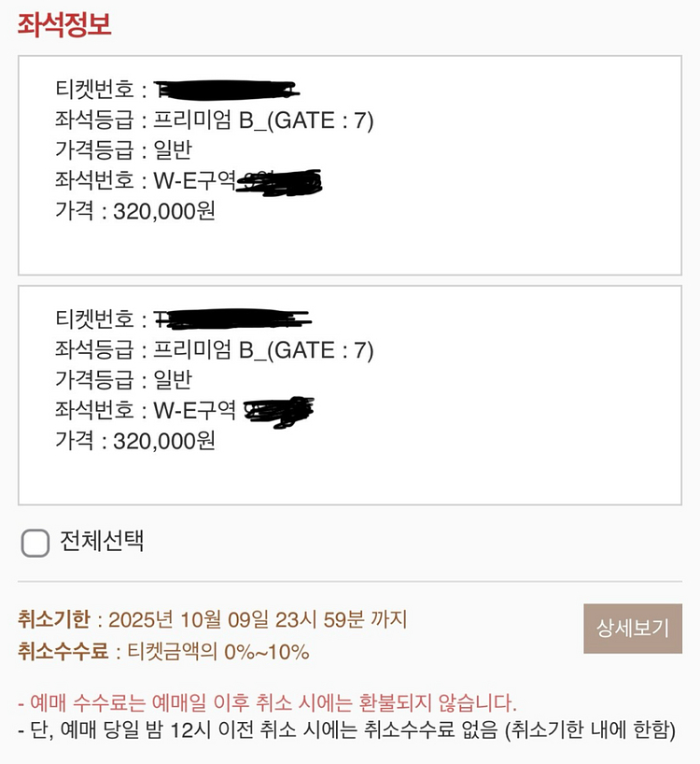Image resolution: width=700 pixels, height=764 pixels.
Task: Click the 취소수수료 label
Action: pyautogui.click(x=63, y=651)
